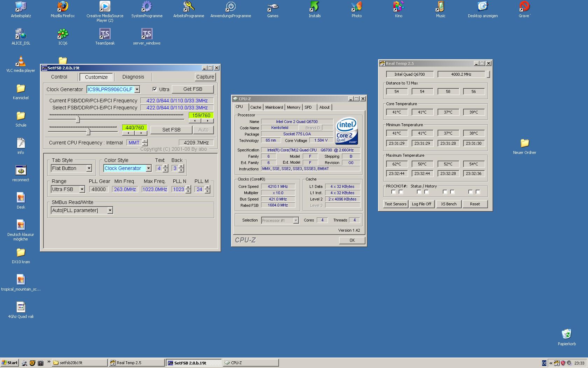Click the XS Bench button
Image resolution: width=588 pixels, height=368 pixels.
[449, 204]
